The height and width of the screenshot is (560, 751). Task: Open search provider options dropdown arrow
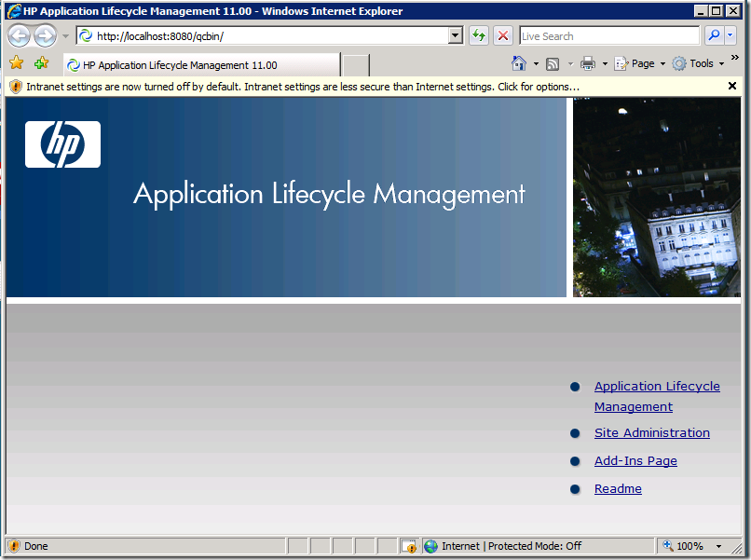click(730, 35)
